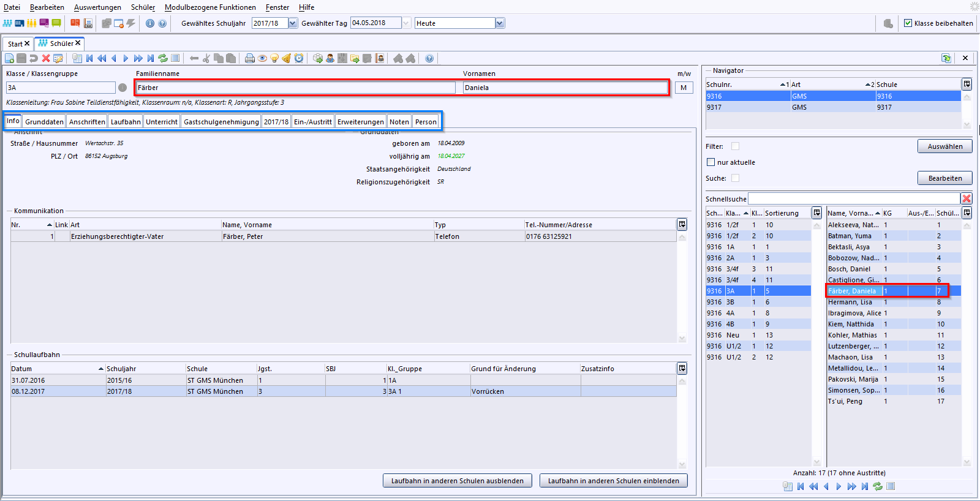Screen dimensions: 980x501
Task: Click the purple monitor icon in top toolbar
Action: click(44, 23)
